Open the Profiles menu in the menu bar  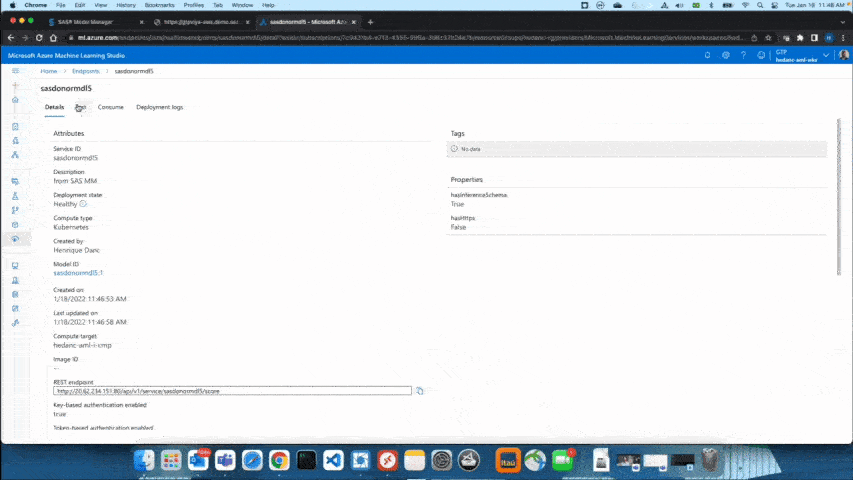tap(193, 5)
